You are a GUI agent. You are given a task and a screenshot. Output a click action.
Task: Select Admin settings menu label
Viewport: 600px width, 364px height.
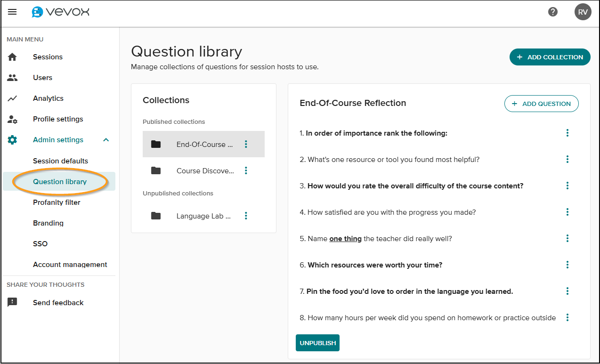click(x=58, y=140)
